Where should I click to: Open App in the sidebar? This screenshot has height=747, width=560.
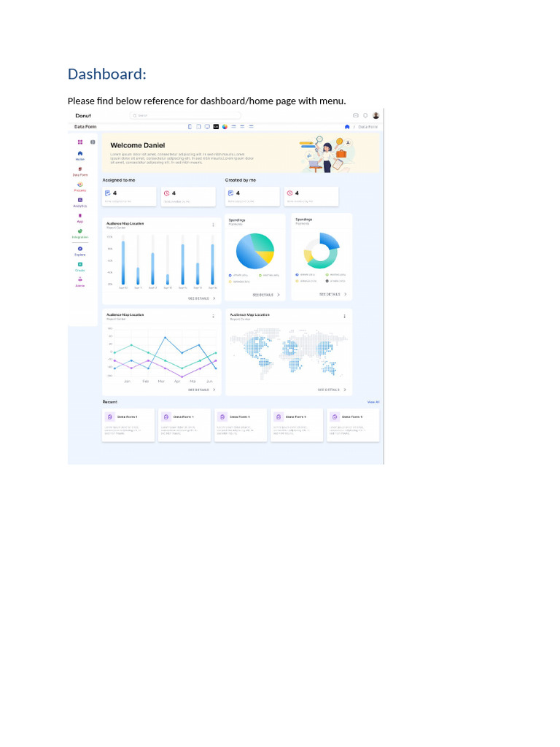tap(80, 218)
